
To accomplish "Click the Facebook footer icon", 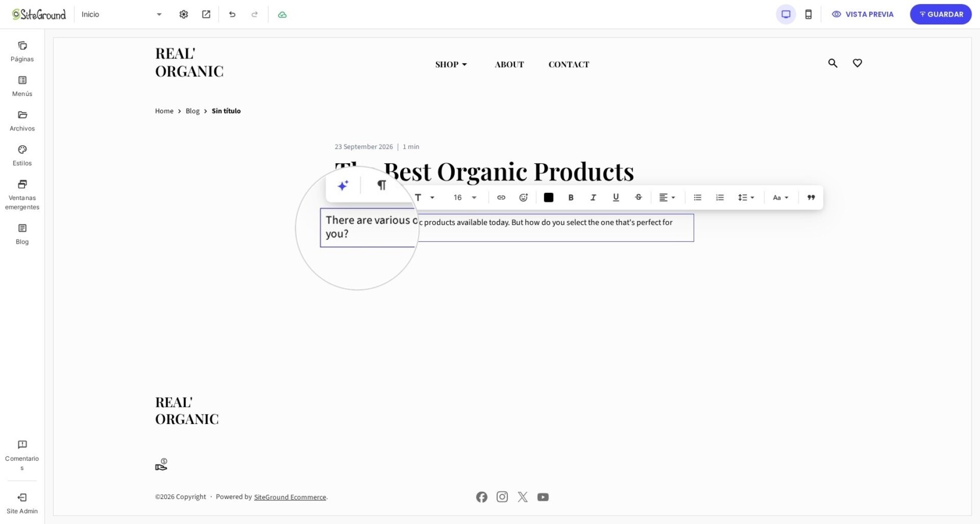I will 482,497.
